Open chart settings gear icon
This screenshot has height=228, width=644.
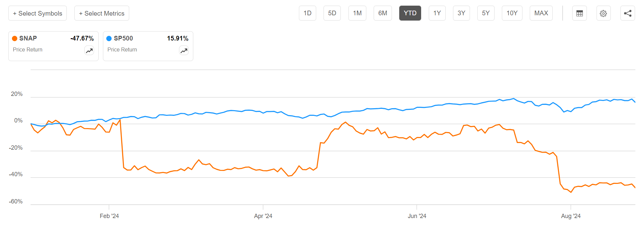tap(603, 13)
